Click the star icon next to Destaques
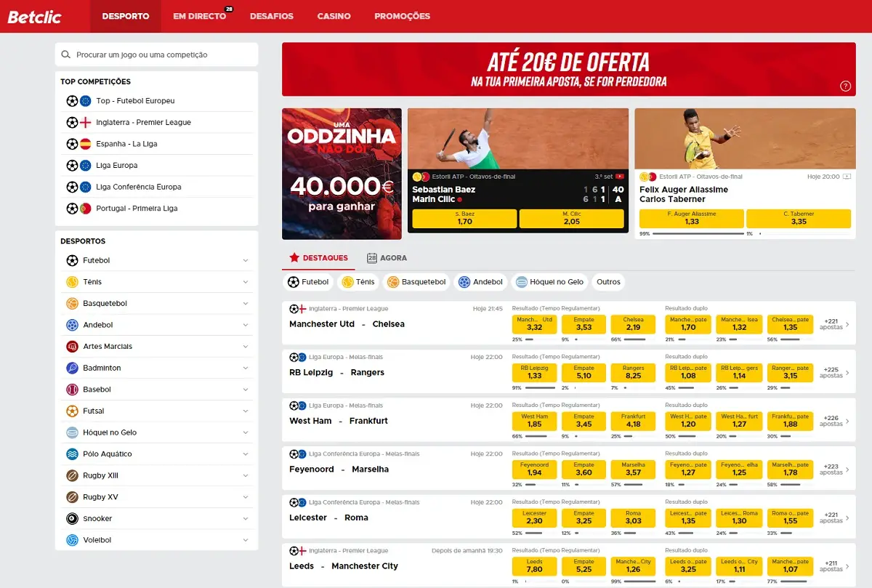 tap(294, 257)
